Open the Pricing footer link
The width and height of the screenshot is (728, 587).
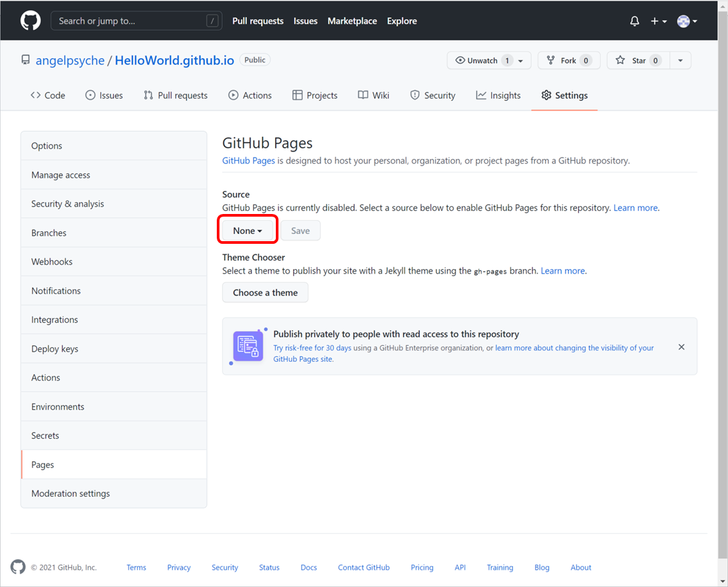click(x=422, y=568)
